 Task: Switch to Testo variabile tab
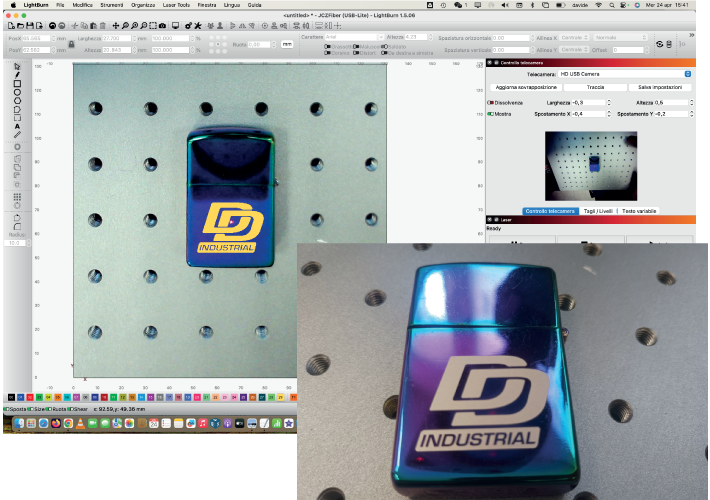[x=638, y=211]
